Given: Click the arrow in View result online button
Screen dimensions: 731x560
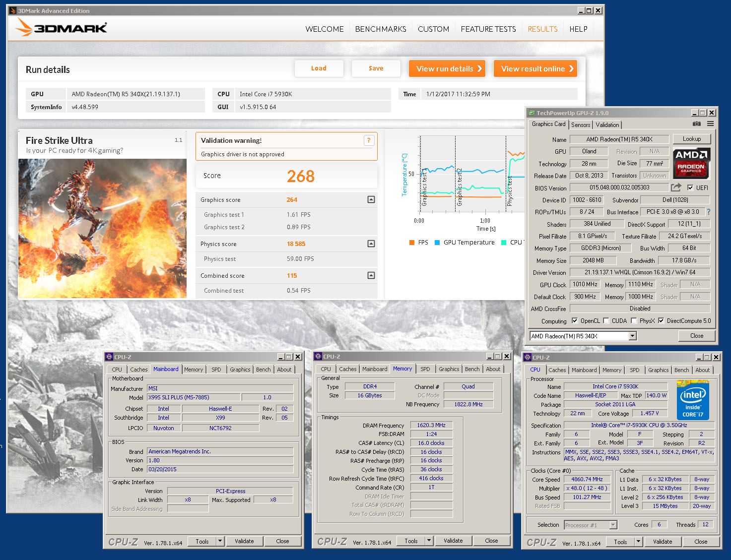Looking at the screenshot, I should coord(571,68).
